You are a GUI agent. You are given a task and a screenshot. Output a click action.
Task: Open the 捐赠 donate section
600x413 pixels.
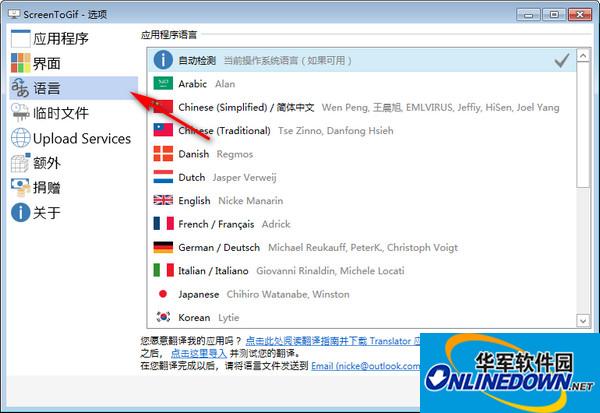point(73,188)
